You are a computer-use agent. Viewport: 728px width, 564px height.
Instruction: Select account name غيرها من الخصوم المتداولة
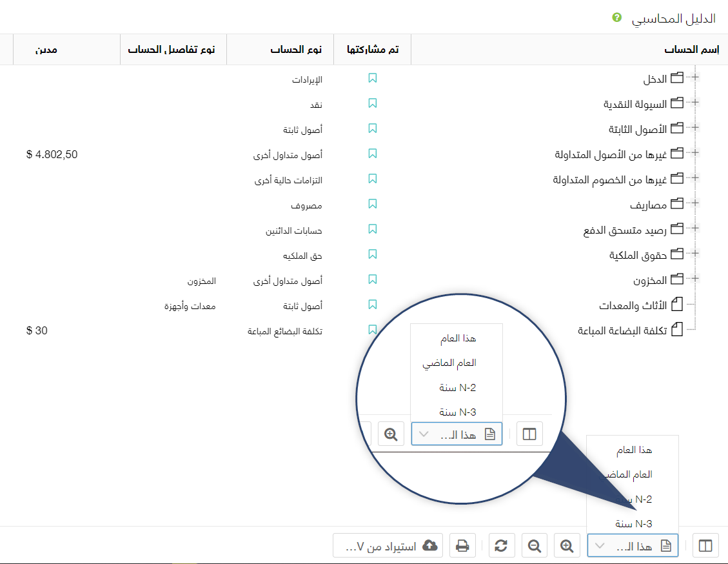pos(609,179)
